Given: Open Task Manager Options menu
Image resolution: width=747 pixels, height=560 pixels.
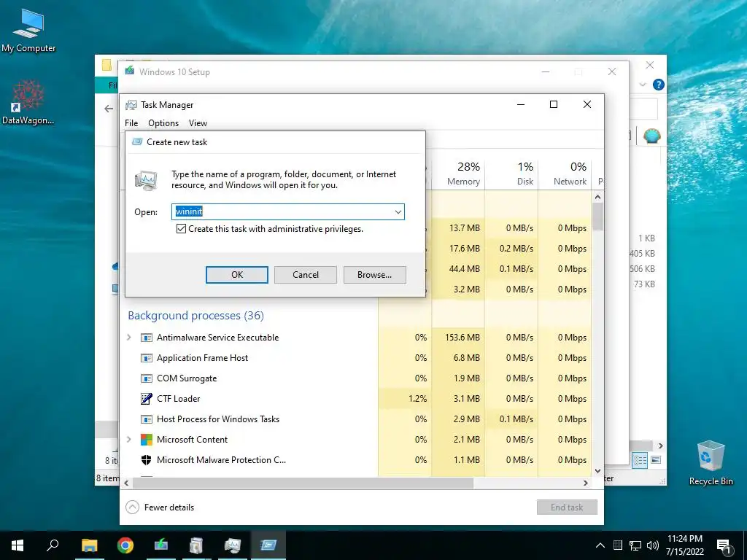Looking at the screenshot, I should (163, 123).
